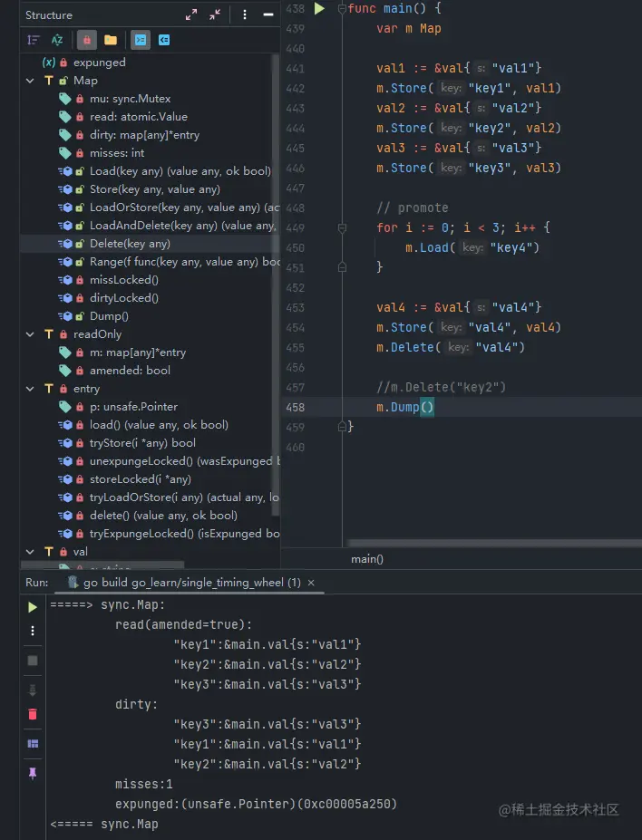Select tryLoadOrStore method
This screenshot has height=840, width=642.
pyautogui.click(x=184, y=497)
